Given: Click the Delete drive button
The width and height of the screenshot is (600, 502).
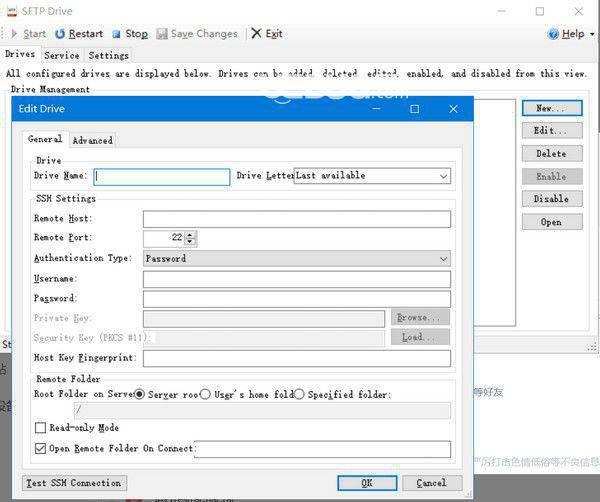Looking at the screenshot, I should [x=552, y=153].
